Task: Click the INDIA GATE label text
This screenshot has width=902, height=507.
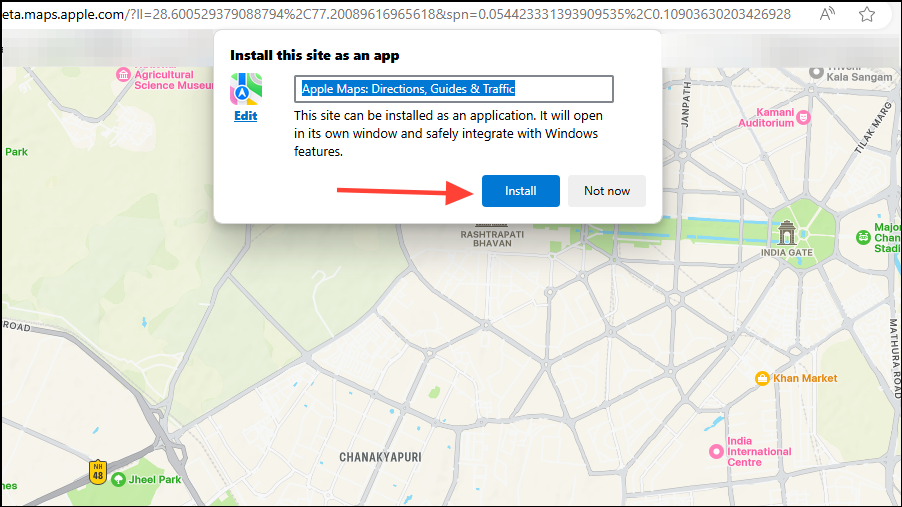Action: pos(787,253)
